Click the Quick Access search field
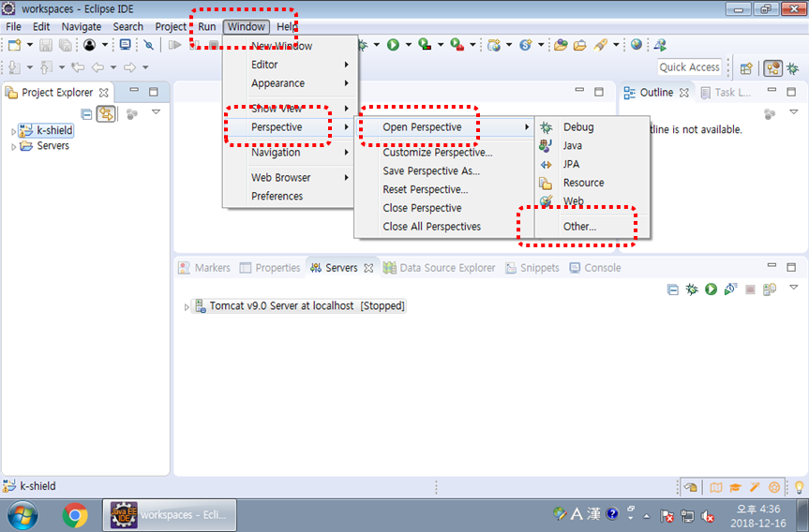Screen dimensions: 809x532 689,67
